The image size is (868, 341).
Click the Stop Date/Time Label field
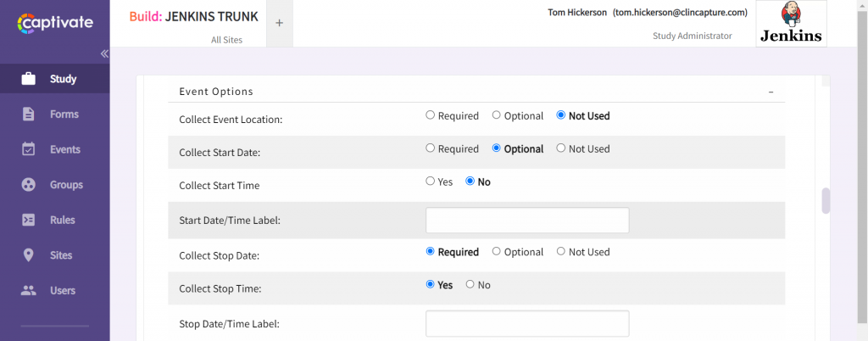click(x=526, y=323)
